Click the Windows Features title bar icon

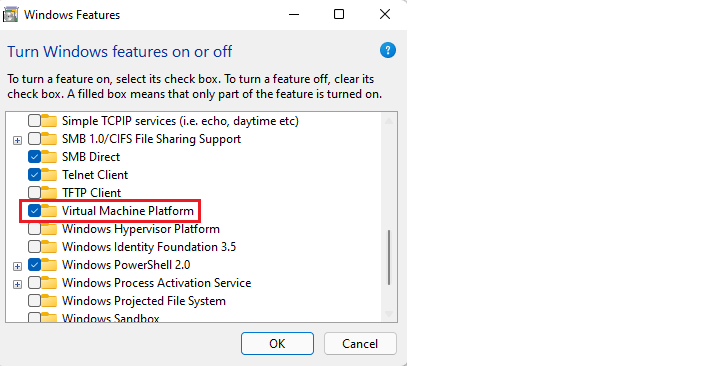(x=10, y=14)
